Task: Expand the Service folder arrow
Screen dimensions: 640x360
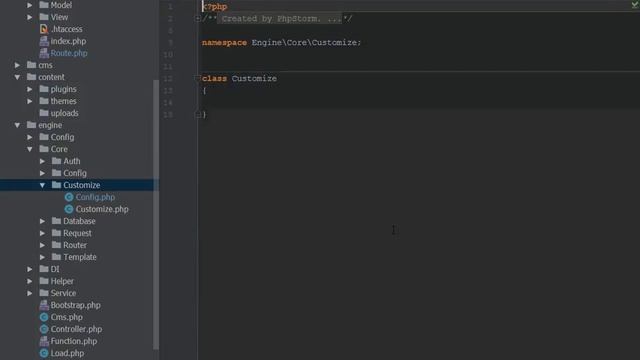Action: tap(30, 293)
